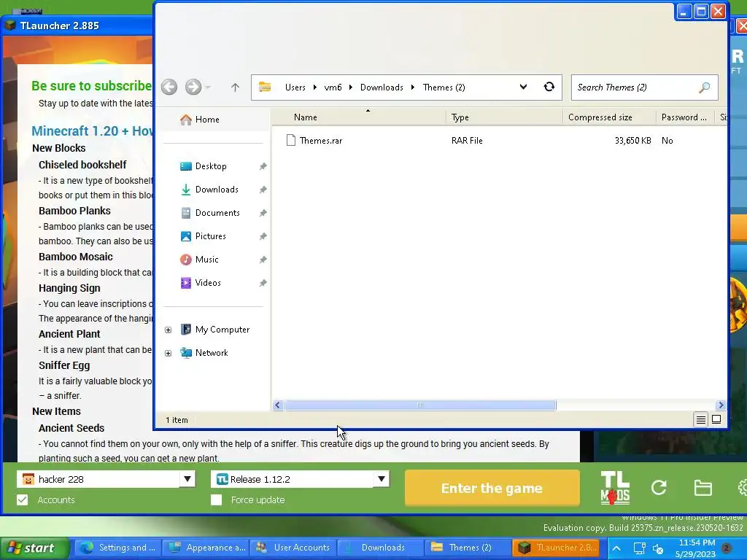Switch to details view layout
The image size is (747, 560).
[x=701, y=419]
